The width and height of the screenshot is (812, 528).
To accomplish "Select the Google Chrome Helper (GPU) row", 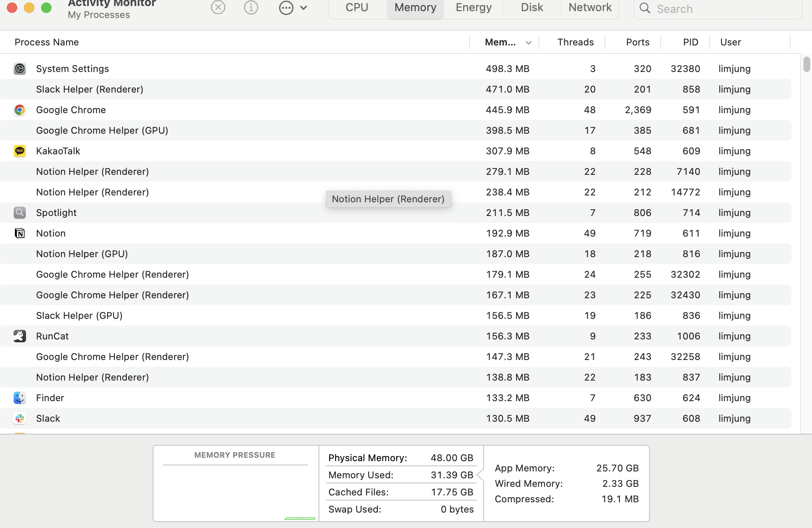I will pyautogui.click(x=395, y=130).
